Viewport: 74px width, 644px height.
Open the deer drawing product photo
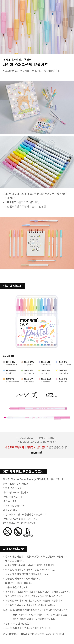[37, 107]
